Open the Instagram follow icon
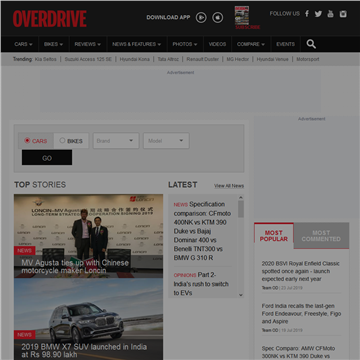This screenshot has width=360, height=360. [343, 14]
